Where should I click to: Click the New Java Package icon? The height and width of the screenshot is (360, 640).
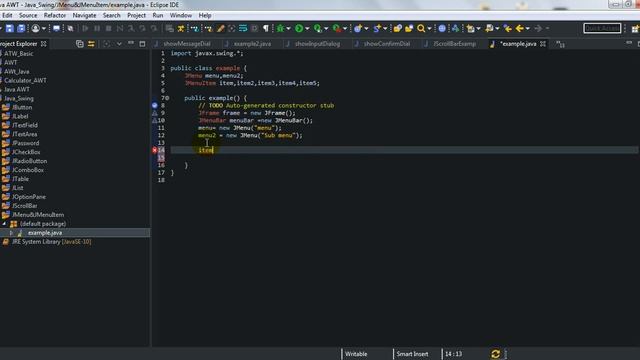tap(358, 28)
